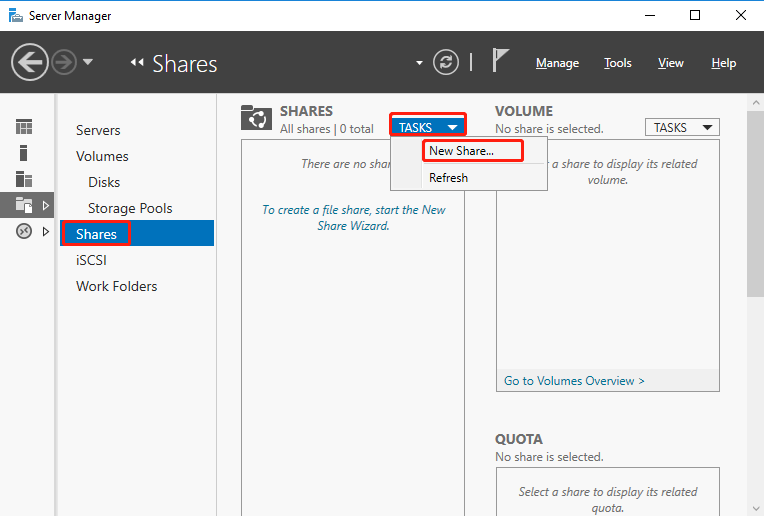
Task: Click the Dashboard icon in left sidebar
Action: pyautogui.click(x=24, y=127)
